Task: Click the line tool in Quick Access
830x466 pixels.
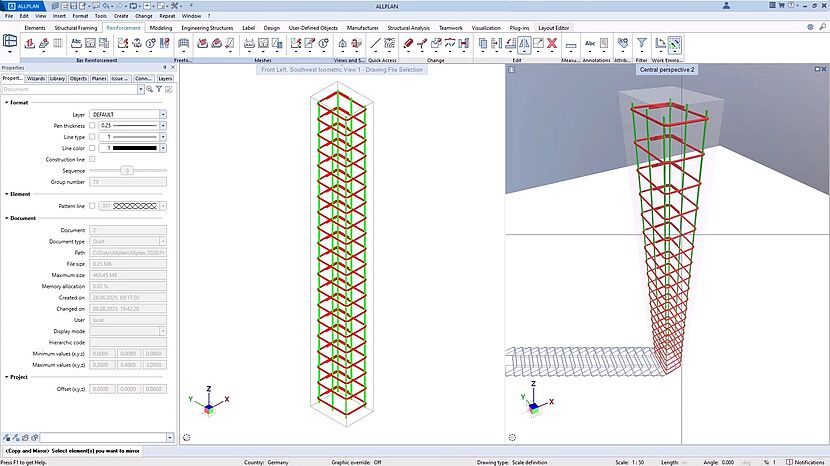Action: coord(375,44)
